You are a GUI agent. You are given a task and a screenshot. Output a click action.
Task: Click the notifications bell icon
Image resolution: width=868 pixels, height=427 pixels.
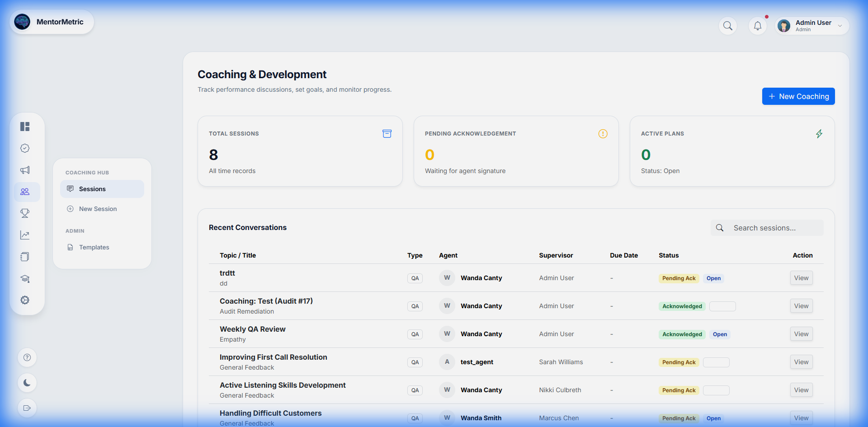coord(758,26)
